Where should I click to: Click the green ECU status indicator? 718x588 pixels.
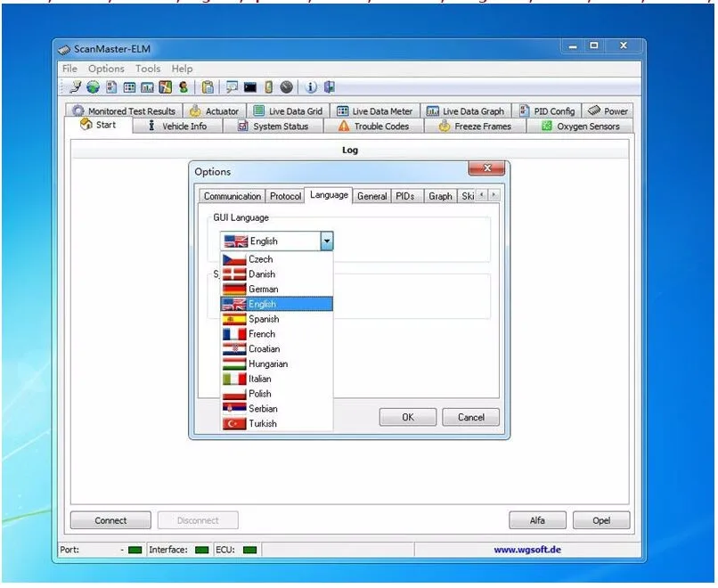[251, 550]
